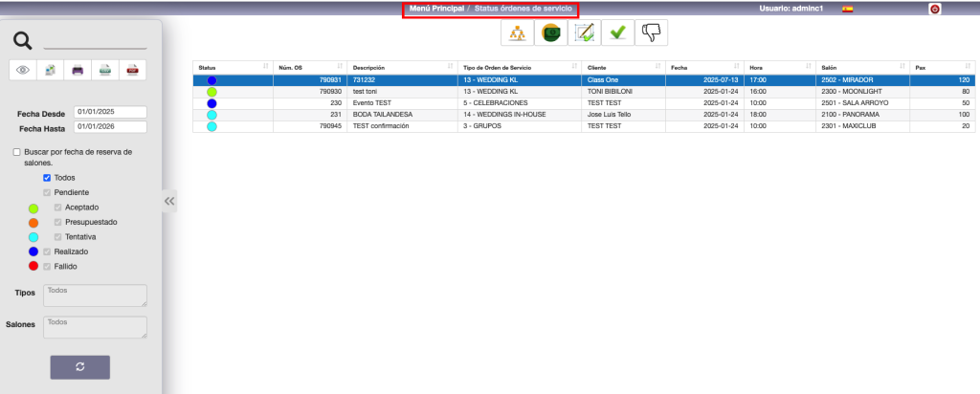Image resolution: width=980 pixels, height=394 pixels.
Task: Click the thumbs down reject icon
Action: (651, 33)
